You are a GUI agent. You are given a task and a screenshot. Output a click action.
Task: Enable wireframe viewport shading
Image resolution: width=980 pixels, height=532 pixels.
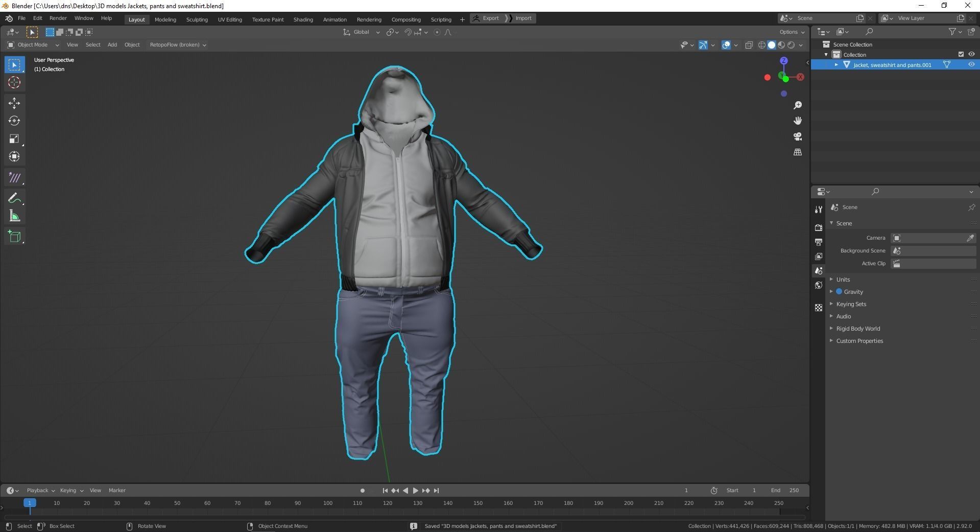[x=762, y=45]
